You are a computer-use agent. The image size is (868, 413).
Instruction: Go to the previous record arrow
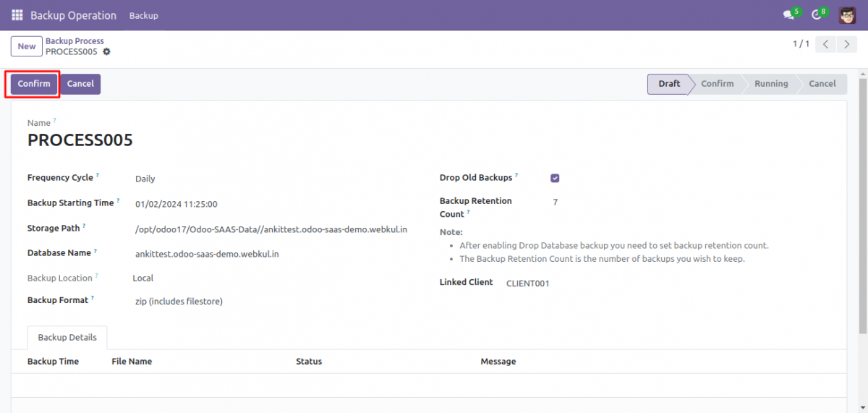click(x=826, y=45)
